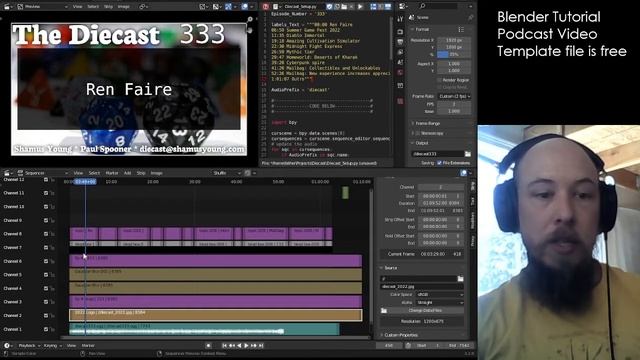Toggle snapping icon in Sequencer header
Screen dimensions: 640x360
[x=247, y=173]
